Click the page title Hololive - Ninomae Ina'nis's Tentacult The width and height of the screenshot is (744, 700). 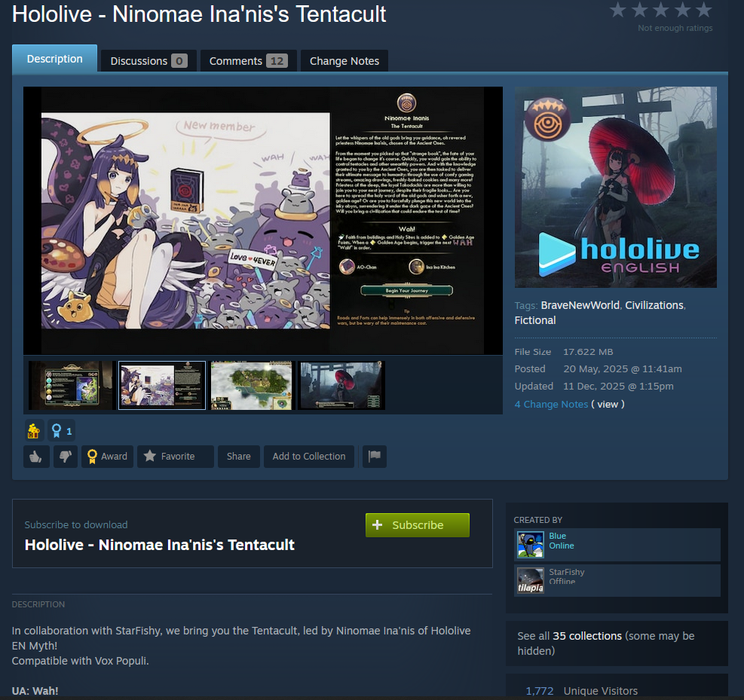click(x=199, y=14)
